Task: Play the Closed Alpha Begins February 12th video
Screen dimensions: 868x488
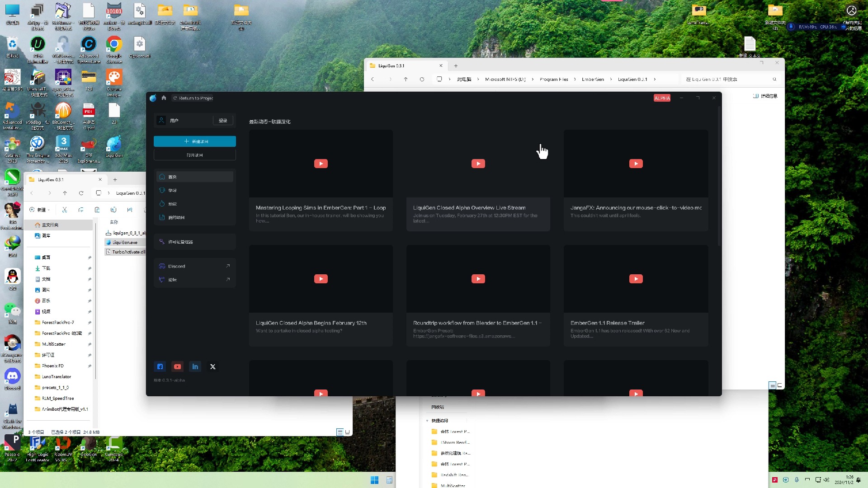Action: click(x=321, y=279)
